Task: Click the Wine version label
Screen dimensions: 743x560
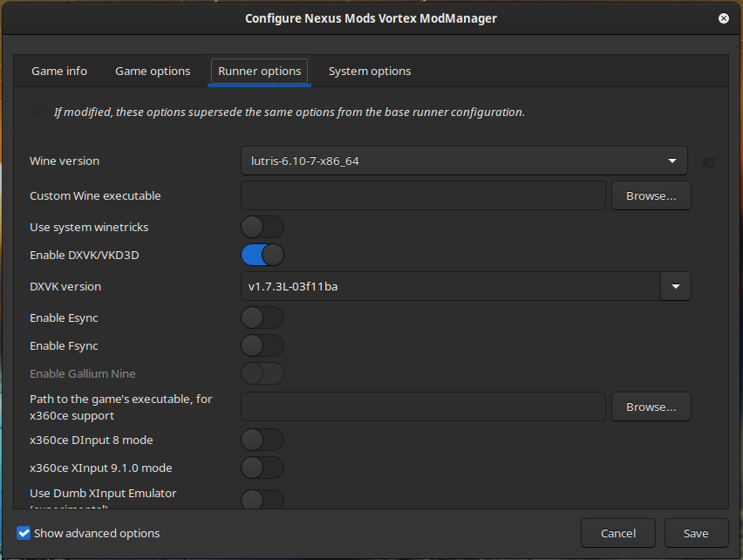Action: coord(65,161)
